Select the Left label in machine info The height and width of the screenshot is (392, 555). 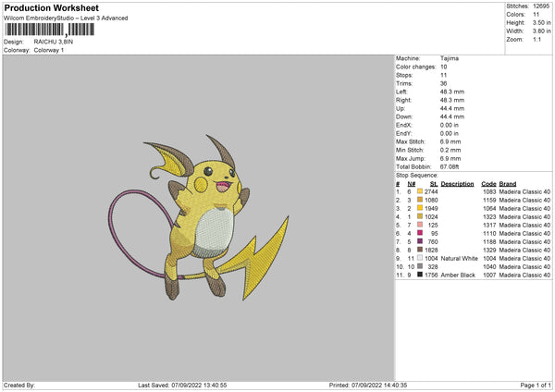point(401,92)
